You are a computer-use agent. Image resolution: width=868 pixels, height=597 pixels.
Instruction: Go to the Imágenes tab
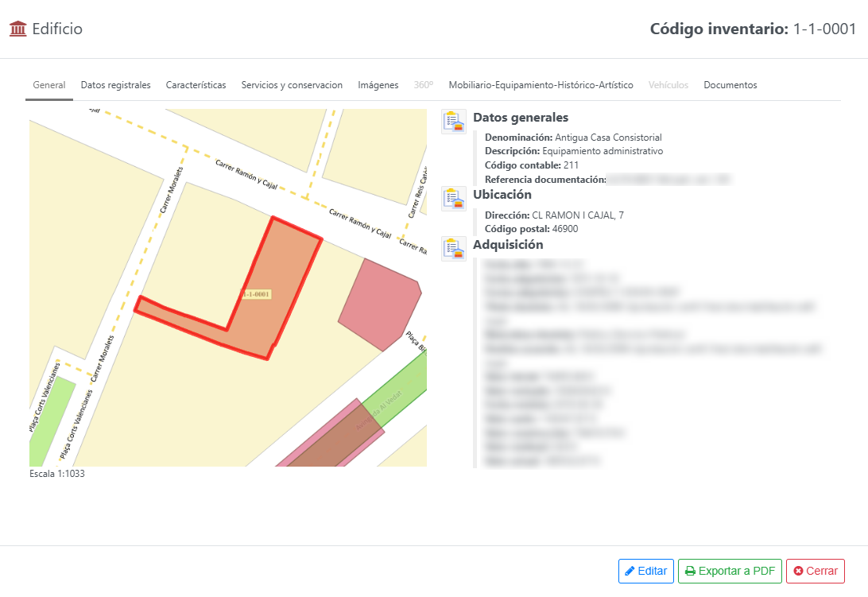point(378,85)
